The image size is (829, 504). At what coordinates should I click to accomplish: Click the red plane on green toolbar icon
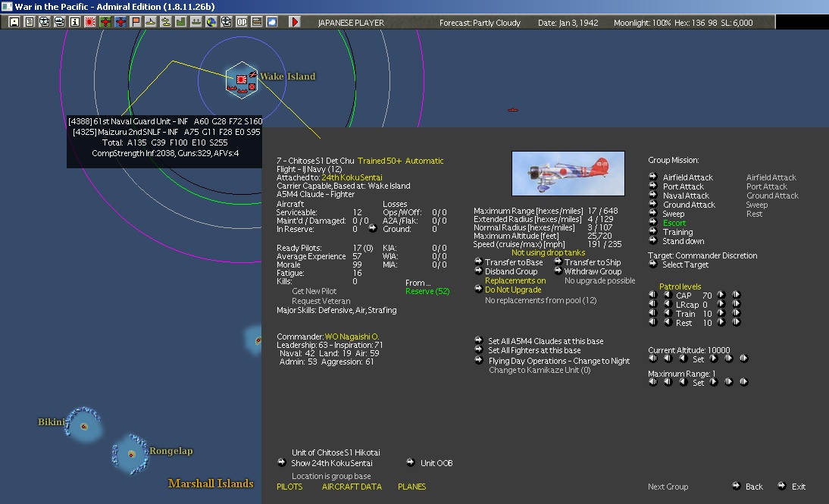(x=105, y=22)
